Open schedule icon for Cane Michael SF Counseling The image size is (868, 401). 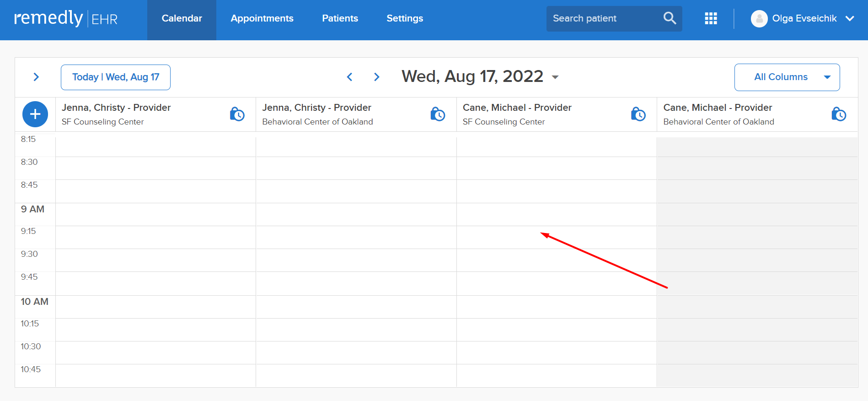[x=638, y=114]
